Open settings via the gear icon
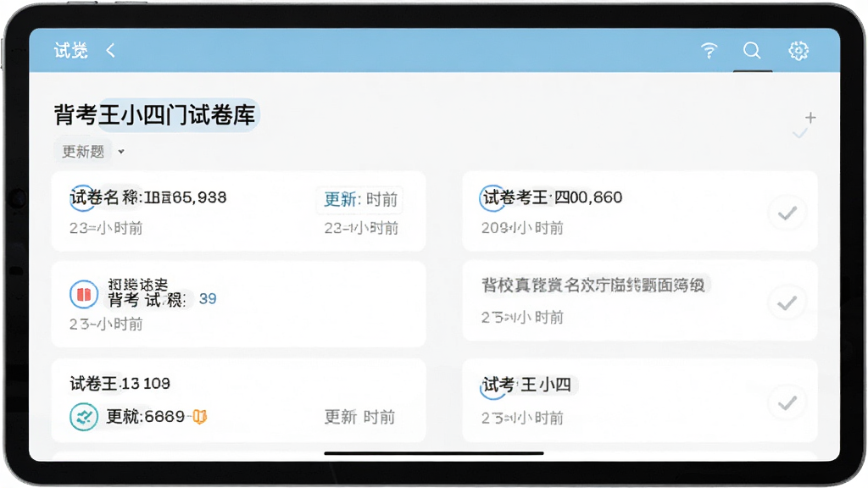The height and width of the screenshot is (488, 868). tap(798, 50)
